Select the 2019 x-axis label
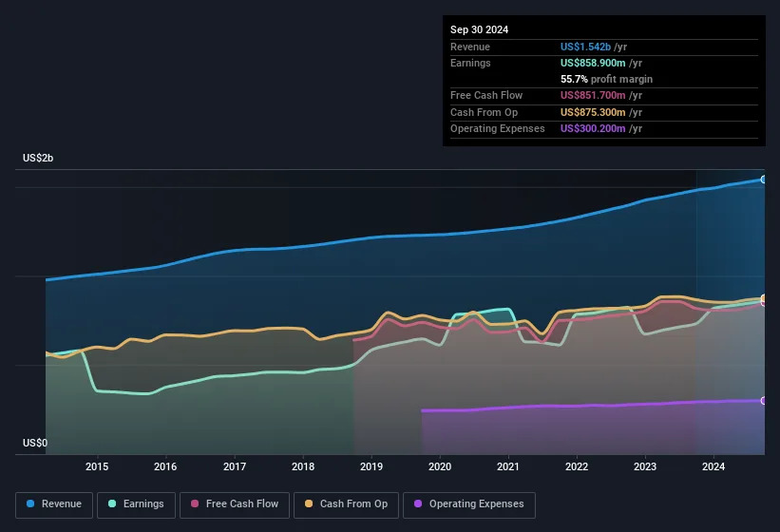Image resolution: width=780 pixels, height=532 pixels. (371, 466)
